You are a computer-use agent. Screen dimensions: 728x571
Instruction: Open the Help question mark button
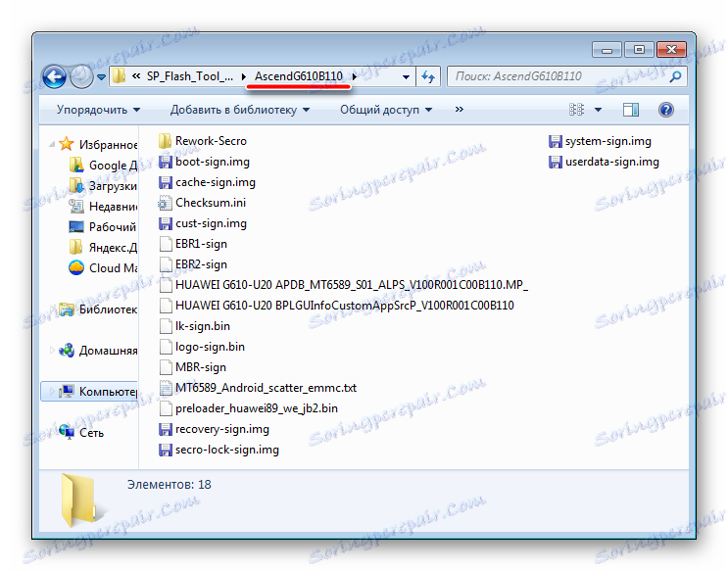pos(666,110)
